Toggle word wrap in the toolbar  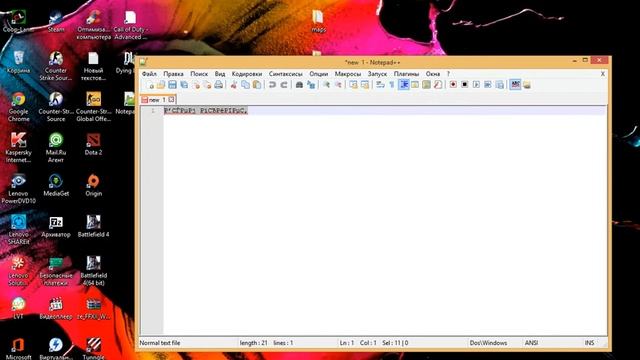pos(380,85)
